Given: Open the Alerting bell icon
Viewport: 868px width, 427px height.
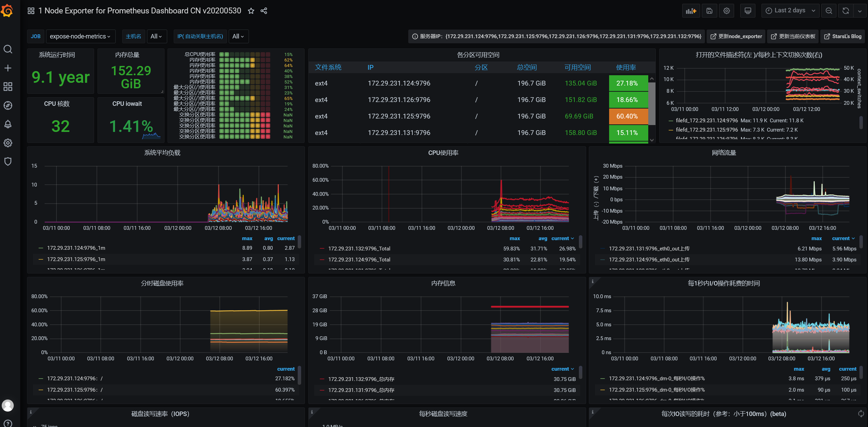Looking at the screenshot, I should (x=8, y=124).
